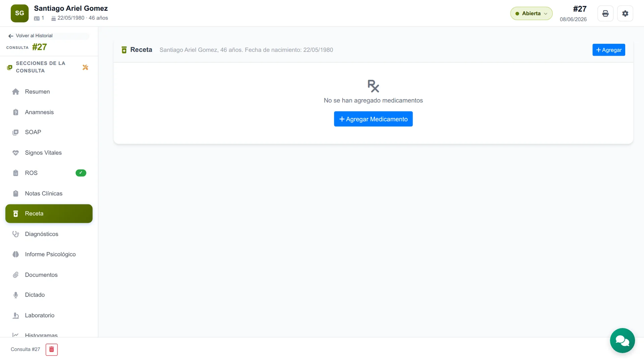Image resolution: width=644 pixels, height=362 pixels.
Task: Click the Receta prescription header icon
Action: [x=124, y=50]
